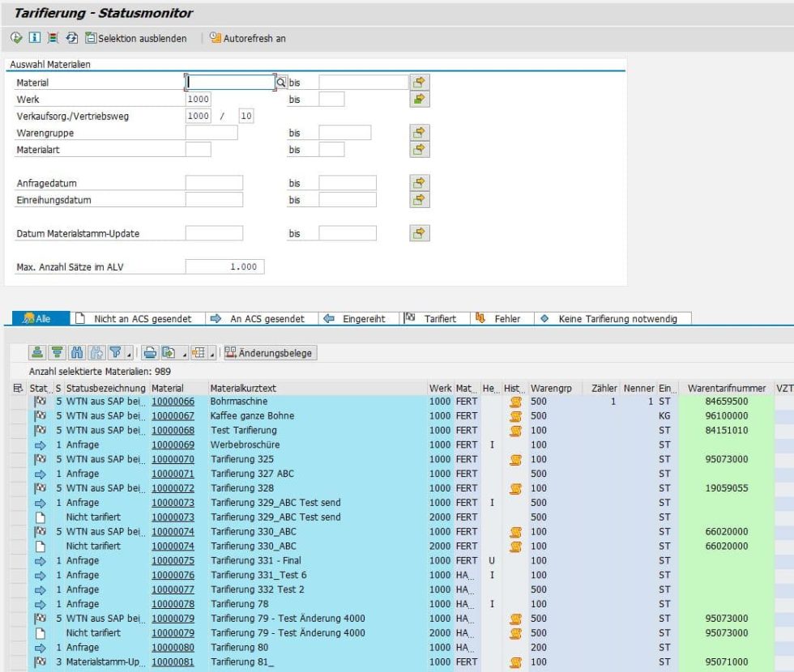This screenshot has width=794, height=672.
Task: Open material 10000073 via its link
Action: point(173,503)
